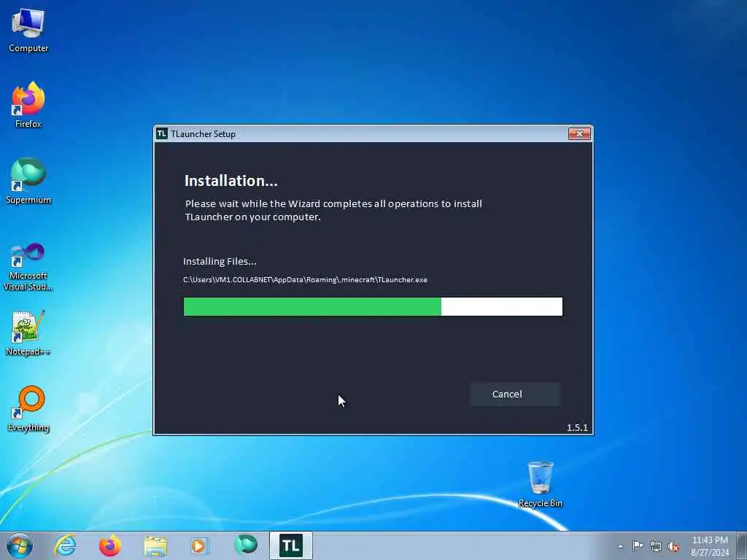Image resolution: width=747 pixels, height=560 pixels.
Task: Show hidden system tray icons
Action: tap(620, 547)
